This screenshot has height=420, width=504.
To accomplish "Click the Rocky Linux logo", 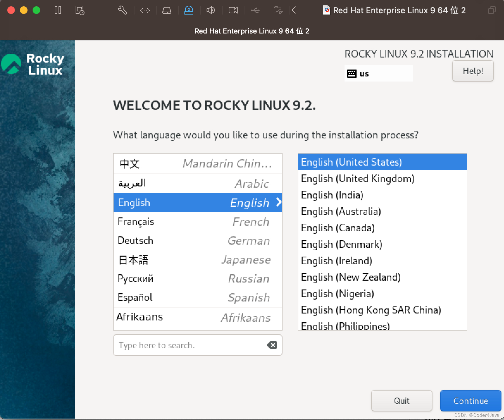I will click(x=33, y=64).
